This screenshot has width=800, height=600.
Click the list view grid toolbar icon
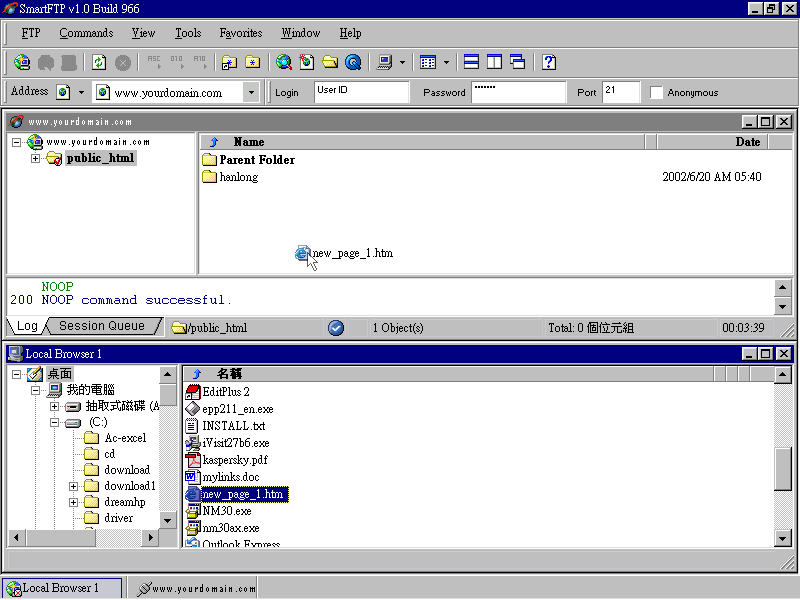coord(428,62)
